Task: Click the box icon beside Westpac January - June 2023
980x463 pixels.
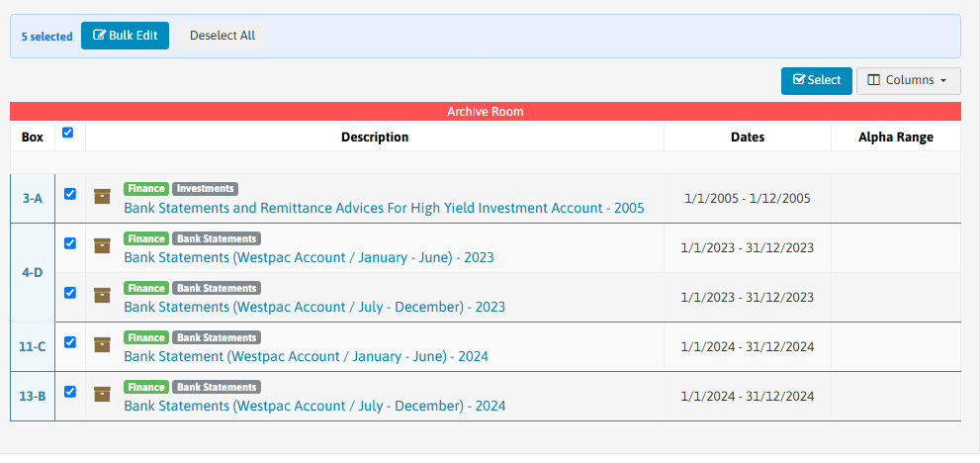Action: click(x=102, y=246)
